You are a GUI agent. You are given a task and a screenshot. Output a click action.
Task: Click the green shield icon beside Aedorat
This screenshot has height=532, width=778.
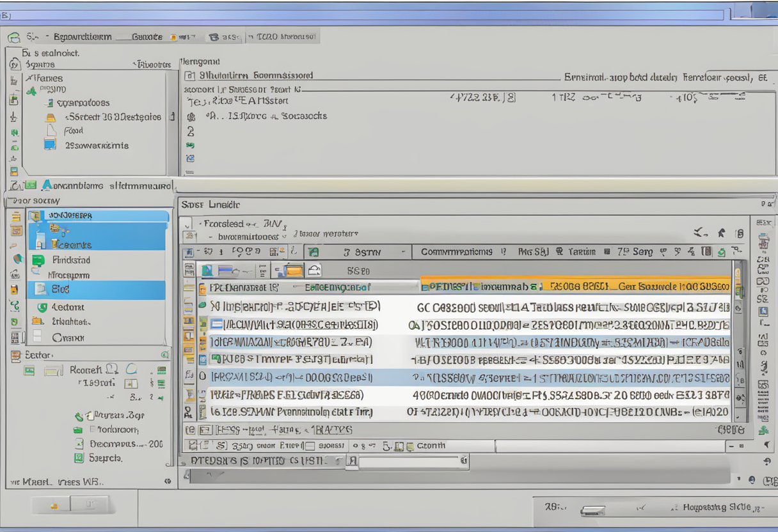click(42, 308)
